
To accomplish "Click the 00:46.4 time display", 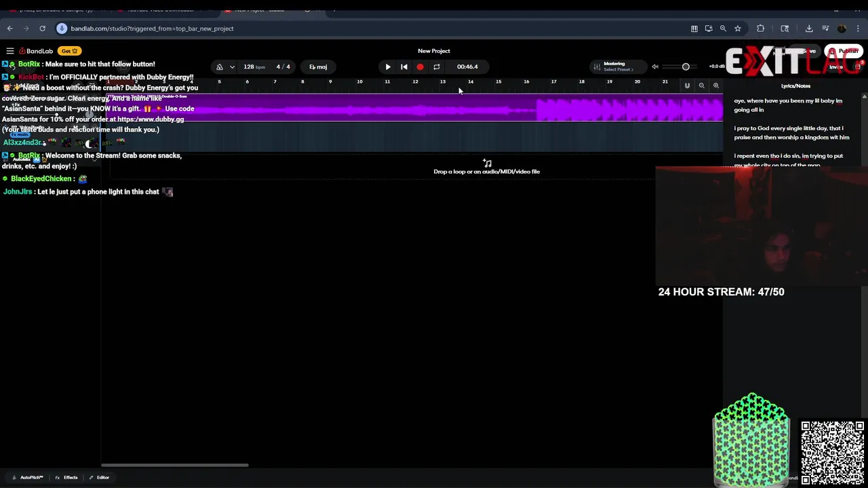I will pyautogui.click(x=467, y=66).
